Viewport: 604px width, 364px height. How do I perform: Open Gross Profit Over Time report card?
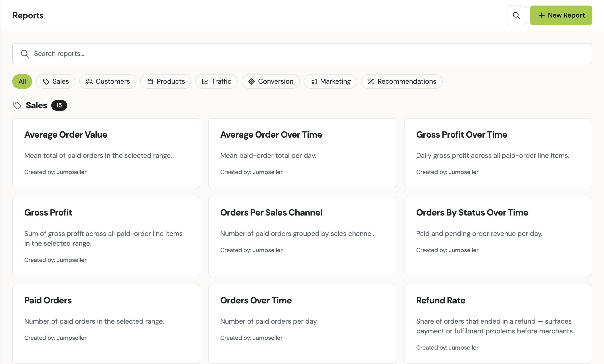(498, 153)
